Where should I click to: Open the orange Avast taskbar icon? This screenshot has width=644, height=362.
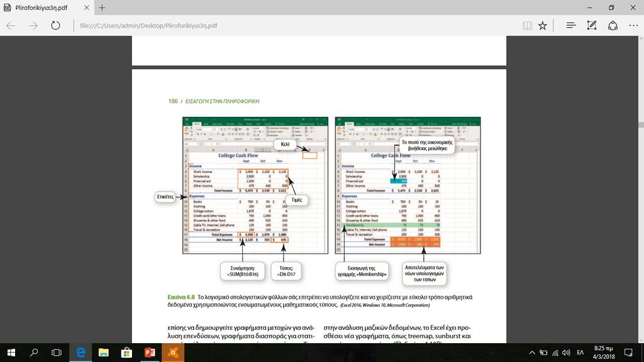173,353
